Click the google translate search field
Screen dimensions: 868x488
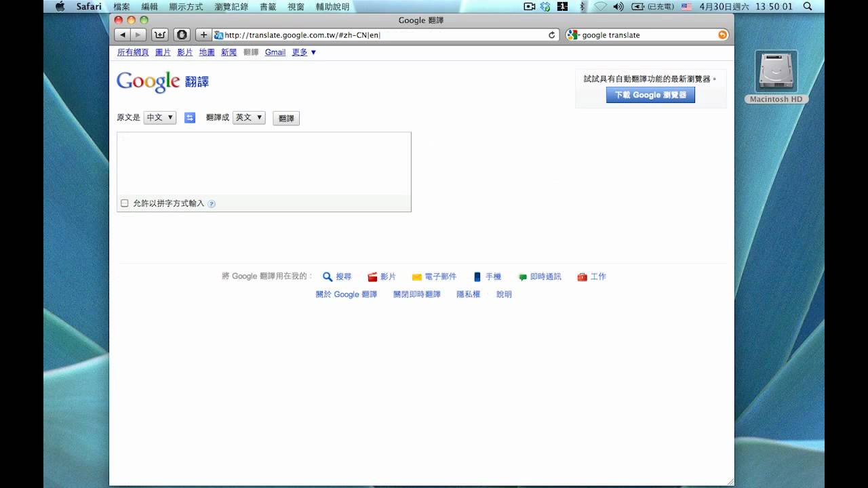[648, 35]
